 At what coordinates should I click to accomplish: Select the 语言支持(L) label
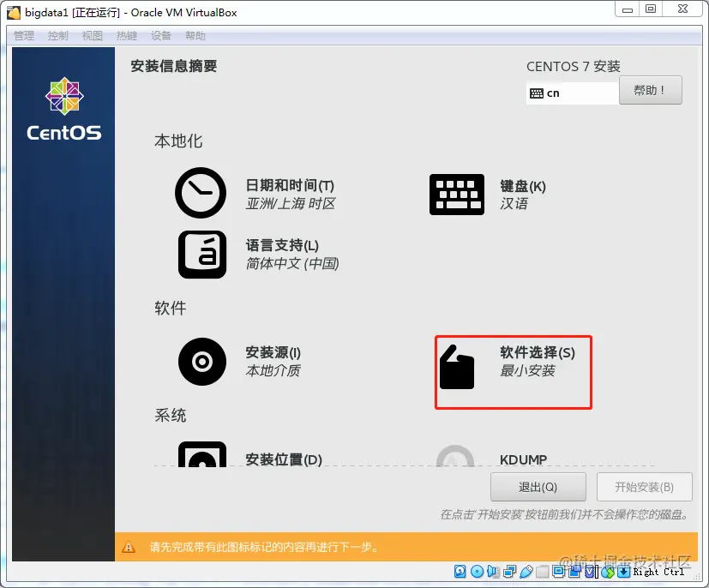282,245
